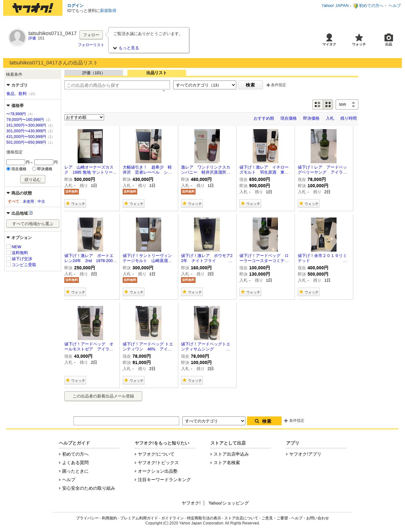The width and height of the screenshot is (405, 532).
Task: Click the beginner leaf icon 初めての方へ
Action: coord(356,6)
